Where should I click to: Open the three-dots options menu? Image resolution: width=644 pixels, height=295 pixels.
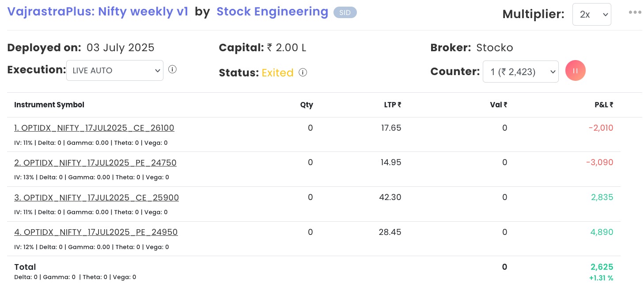[635, 12]
